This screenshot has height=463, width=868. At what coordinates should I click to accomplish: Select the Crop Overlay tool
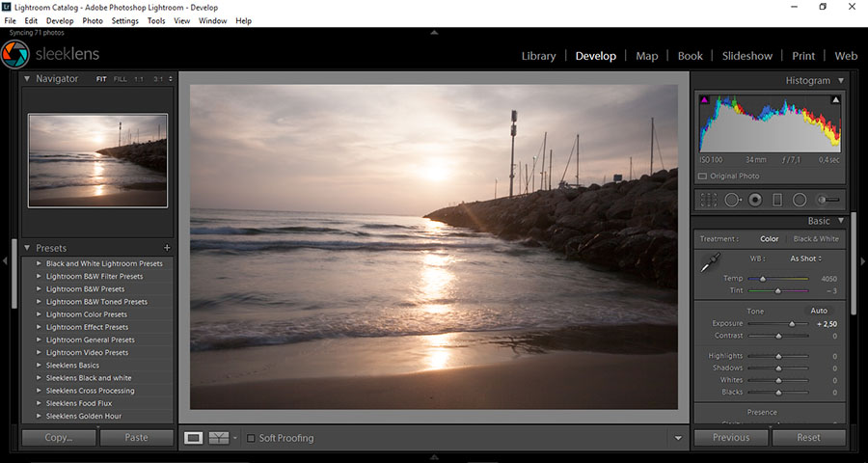[709, 200]
